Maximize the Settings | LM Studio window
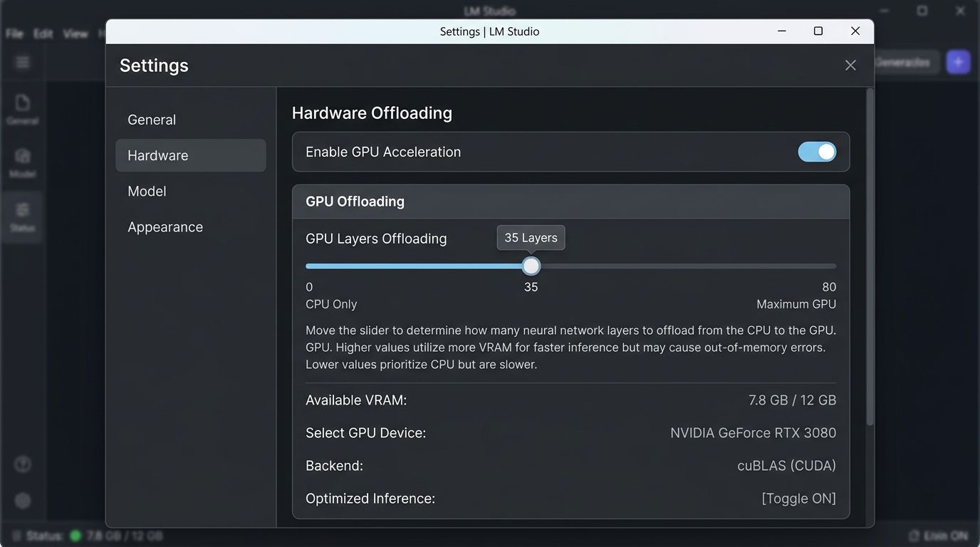 point(818,31)
